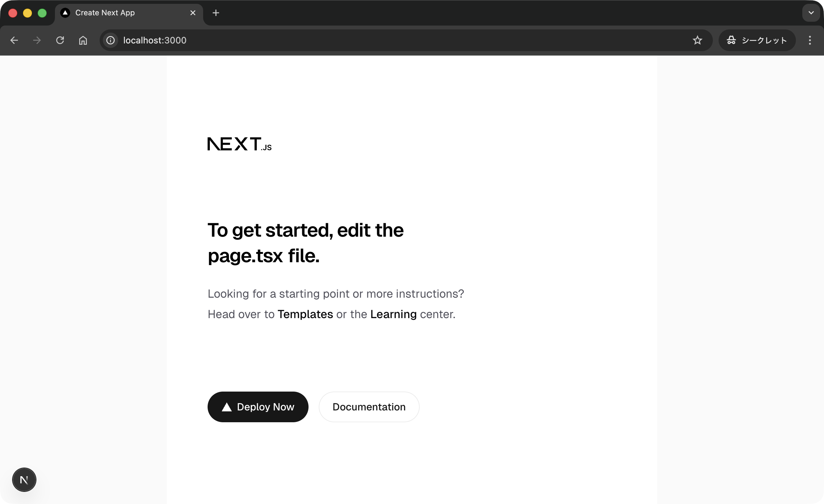Click the シークレット incognito profile button

click(x=757, y=41)
